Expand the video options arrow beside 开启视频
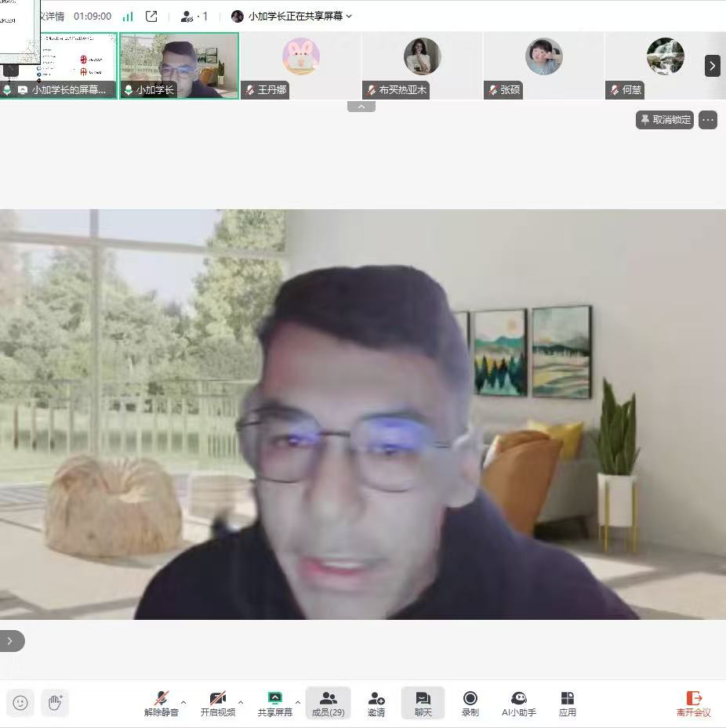Viewport: 726px width, 728px height. (x=241, y=702)
